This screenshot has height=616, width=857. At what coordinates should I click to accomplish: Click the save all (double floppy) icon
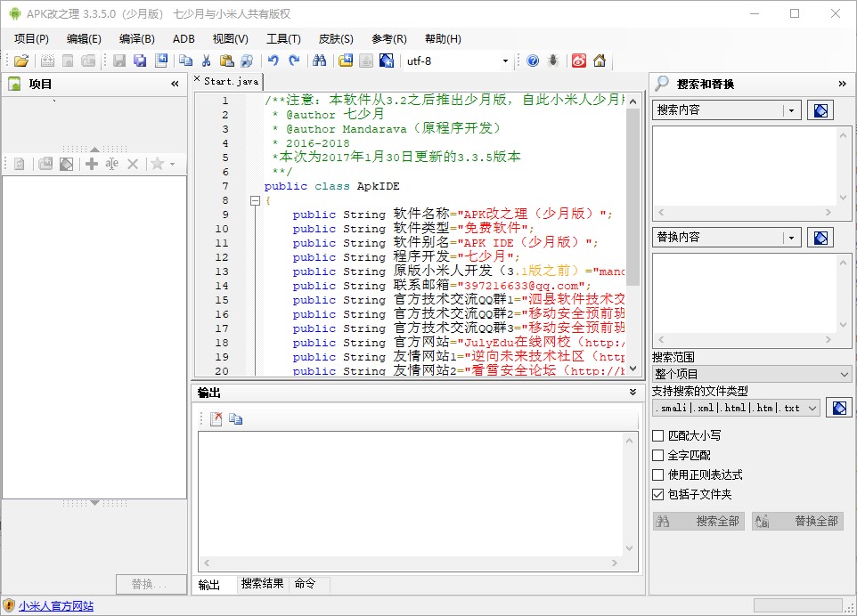[140, 61]
